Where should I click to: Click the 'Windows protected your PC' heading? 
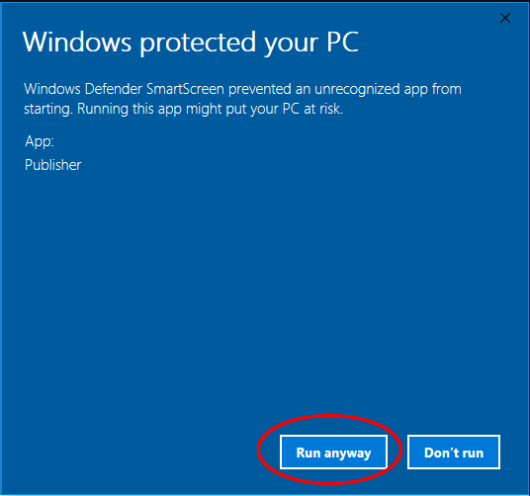(190, 43)
